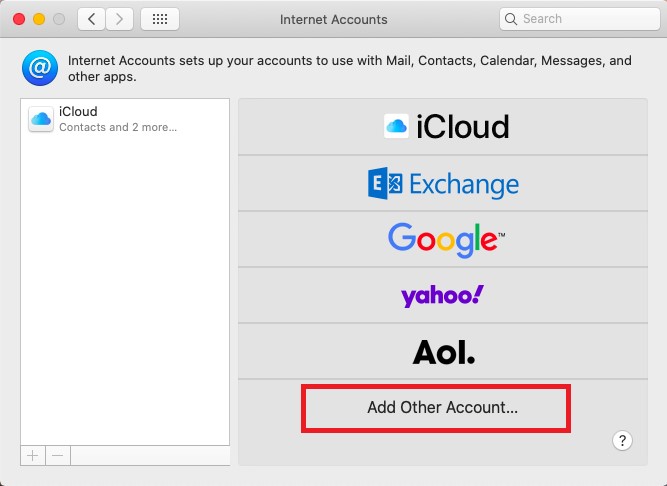Image resolution: width=667 pixels, height=486 pixels.
Task: Click the Exchange logo icon
Action: [x=385, y=183]
